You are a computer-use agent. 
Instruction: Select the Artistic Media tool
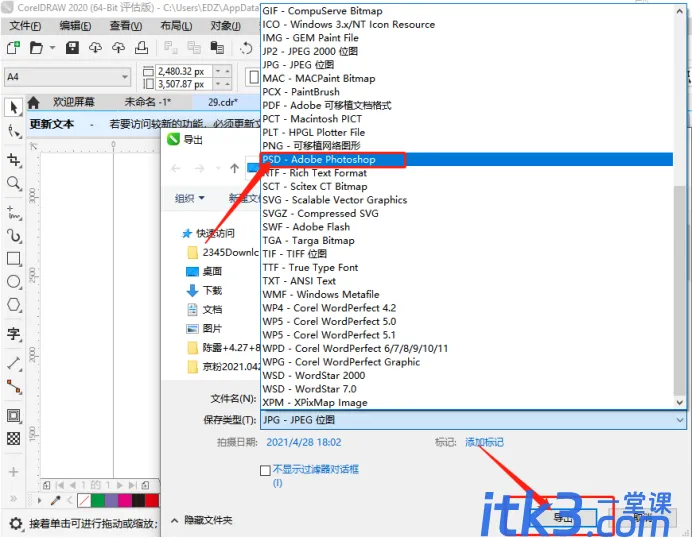click(x=14, y=236)
